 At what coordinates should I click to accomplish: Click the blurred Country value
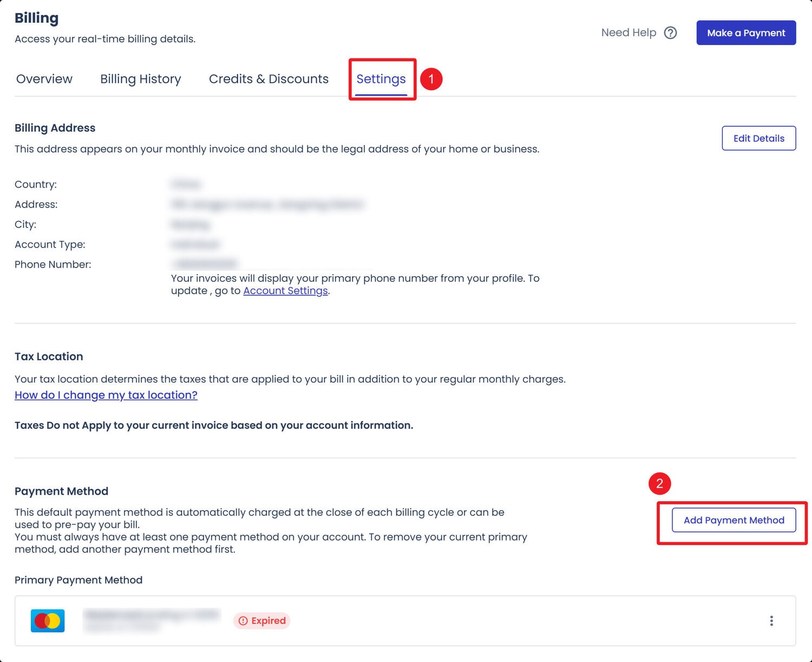[x=186, y=185]
